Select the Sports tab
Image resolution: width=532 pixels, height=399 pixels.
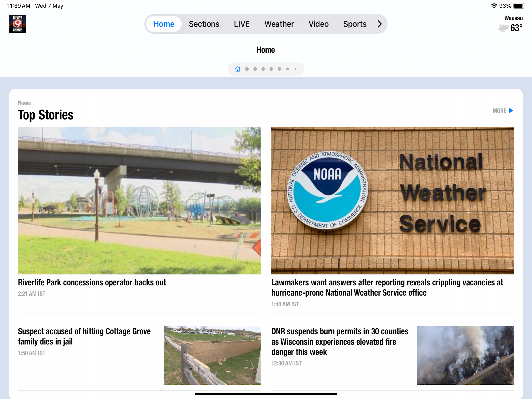(355, 24)
